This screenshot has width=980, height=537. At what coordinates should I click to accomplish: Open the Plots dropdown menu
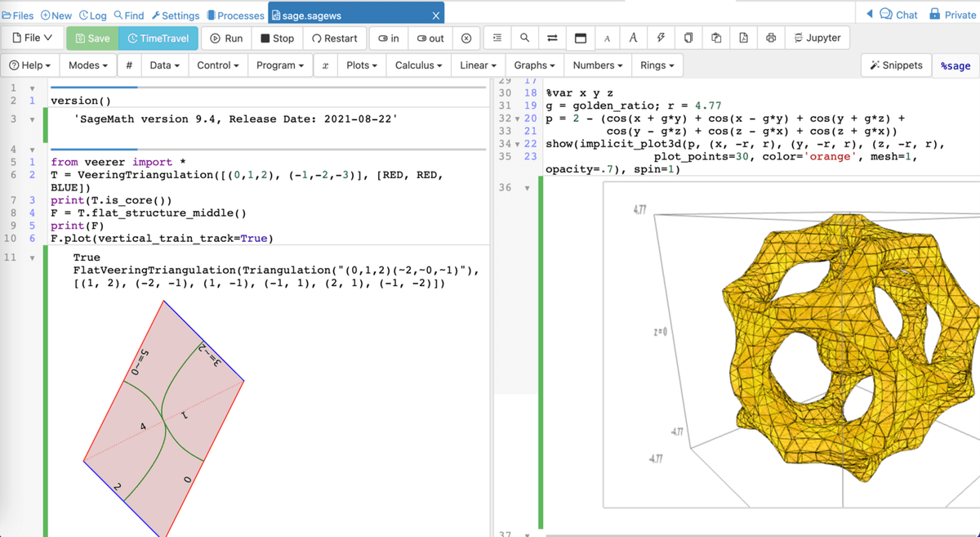(361, 65)
